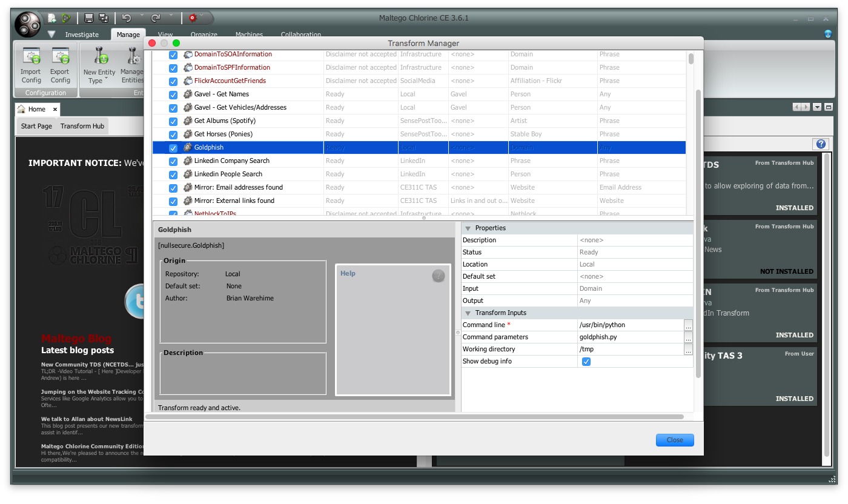Collapse the Properties section triangle

pyautogui.click(x=468, y=228)
